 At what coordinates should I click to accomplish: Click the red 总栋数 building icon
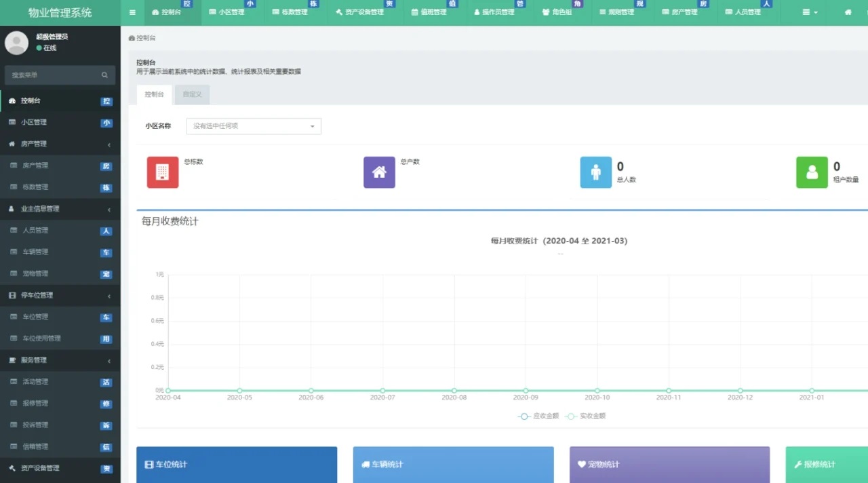162,172
